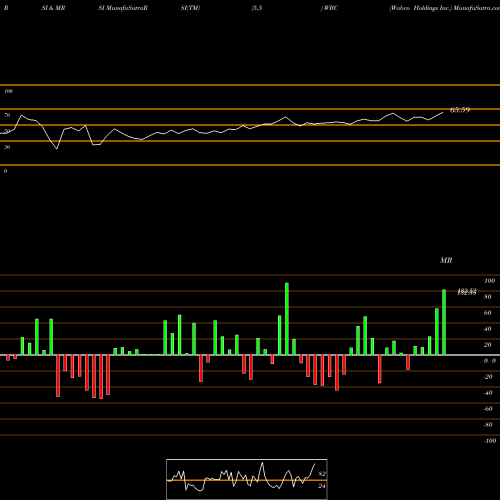Screen dimensions: 500x500
Task: Click the 24 value in the mini chart
Action: coord(322,486)
